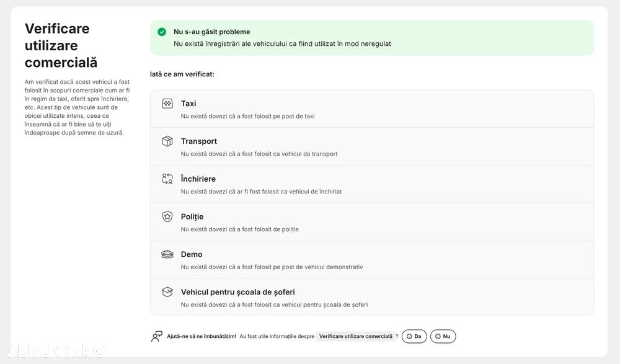
Task: Click the Poliție row heading
Action: (x=192, y=216)
